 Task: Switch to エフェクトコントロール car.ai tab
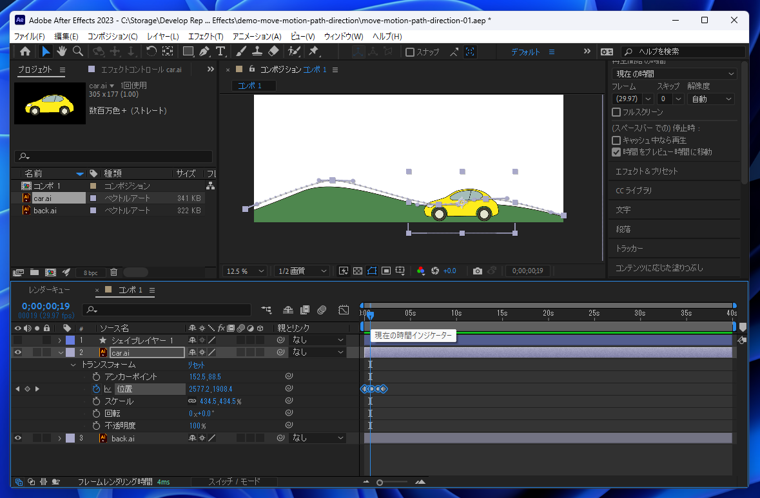click(141, 69)
